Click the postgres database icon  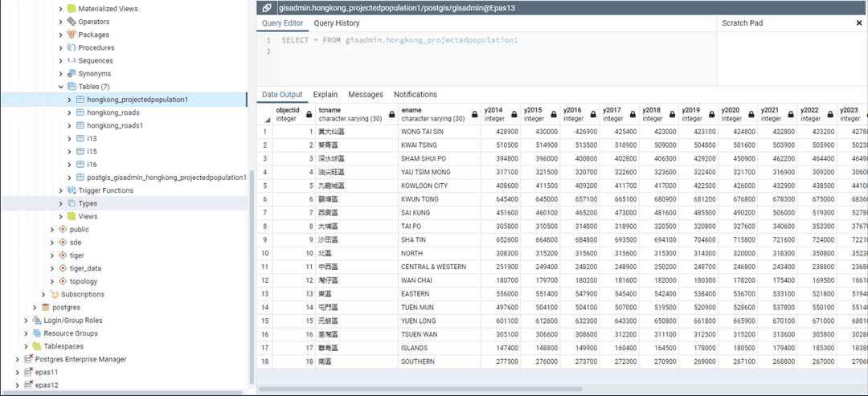point(46,307)
